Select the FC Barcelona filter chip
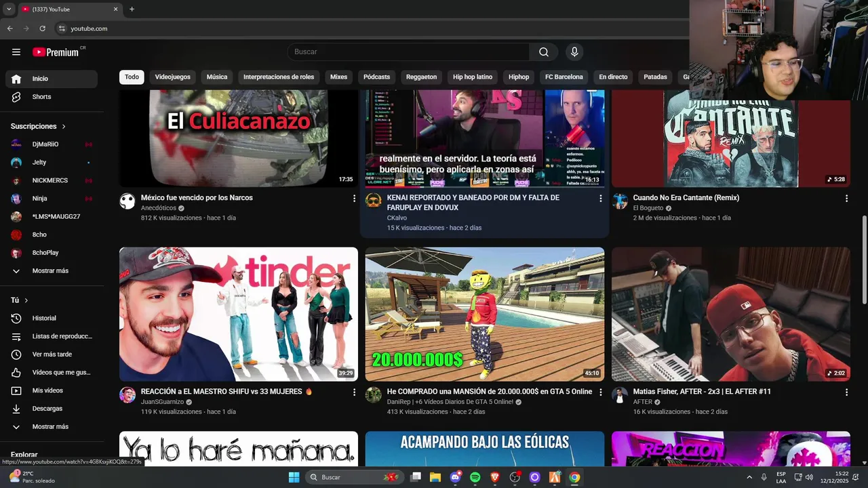This screenshot has height=488, width=868. coord(564,77)
